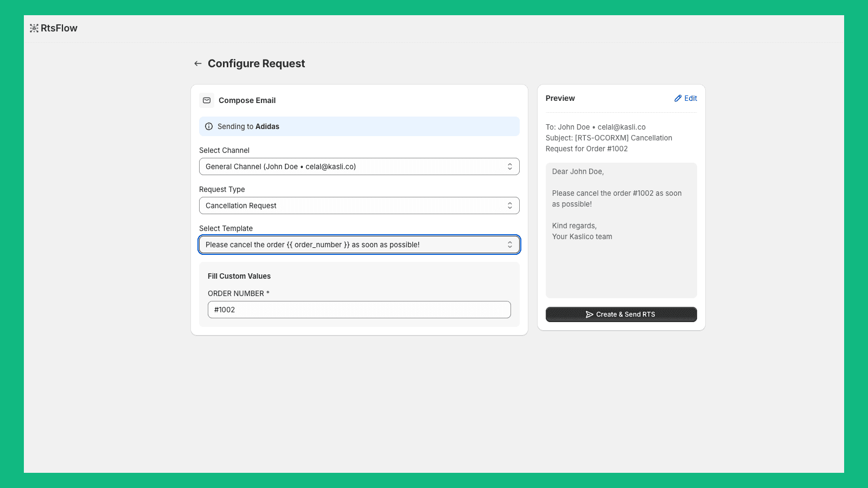Viewport: 868px width, 488px height.
Task: Click the preview Subject line text
Action: pyautogui.click(x=609, y=143)
